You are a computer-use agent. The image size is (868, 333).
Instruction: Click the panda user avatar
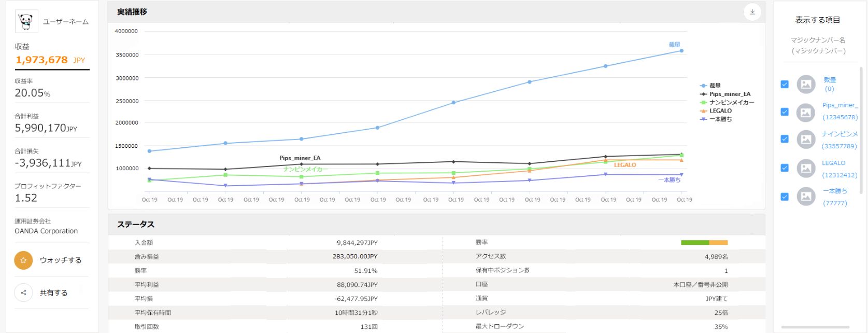pyautogui.click(x=26, y=22)
